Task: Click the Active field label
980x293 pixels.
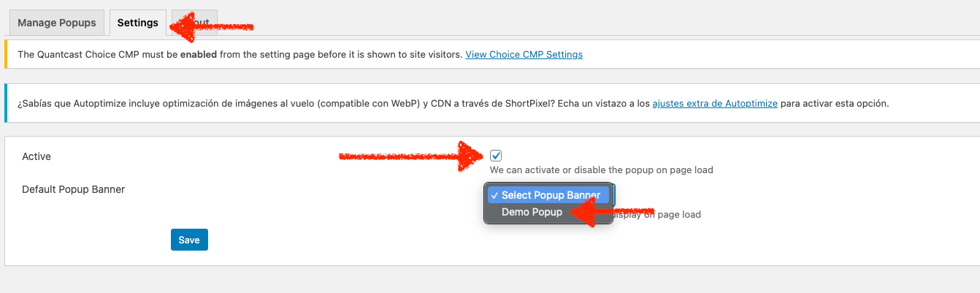Action: click(37, 156)
